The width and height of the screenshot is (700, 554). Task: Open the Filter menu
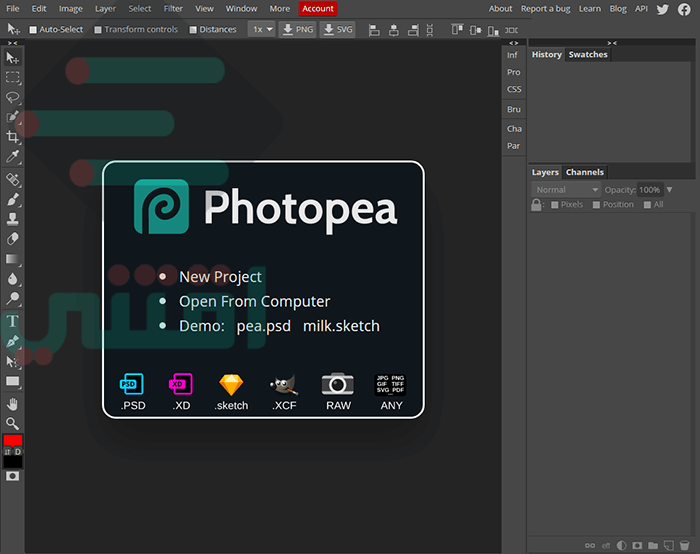tap(173, 8)
